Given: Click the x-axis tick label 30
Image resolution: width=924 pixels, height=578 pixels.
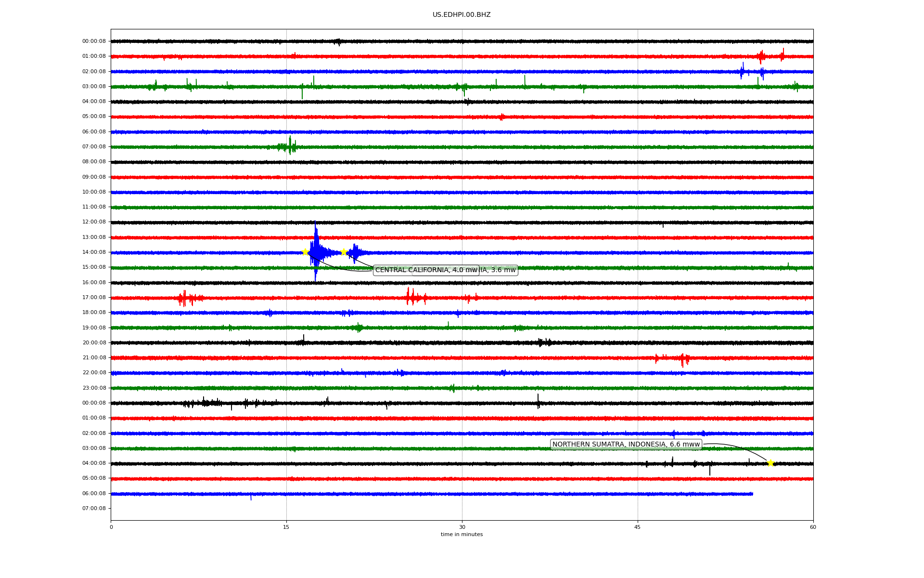Looking at the screenshot, I should pos(462,527).
